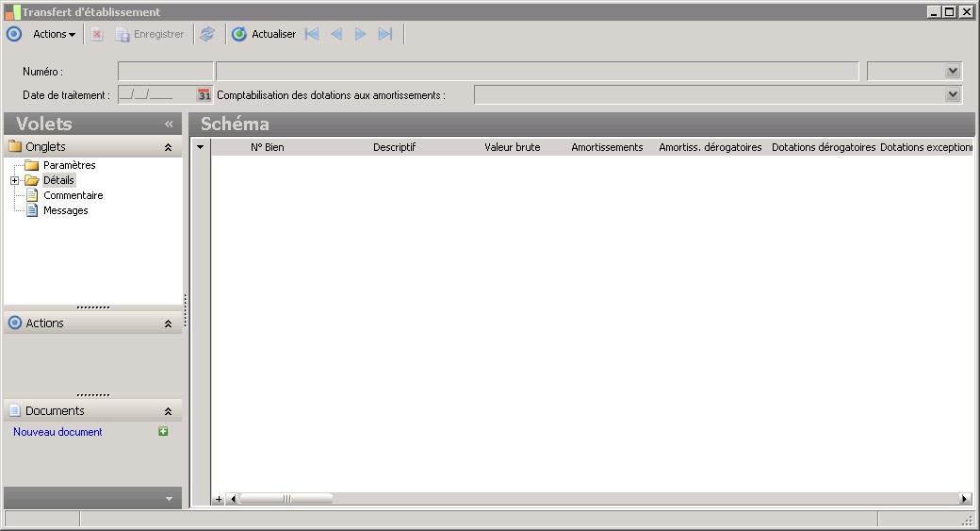Open the grid column selector triangle
The image size is (980, 531).
(200, 147)
